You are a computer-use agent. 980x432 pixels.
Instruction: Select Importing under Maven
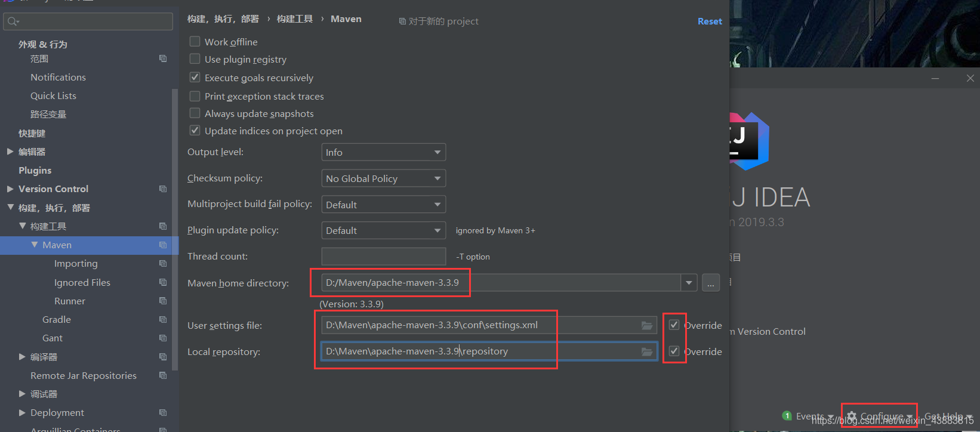click(x=76, y=263)
